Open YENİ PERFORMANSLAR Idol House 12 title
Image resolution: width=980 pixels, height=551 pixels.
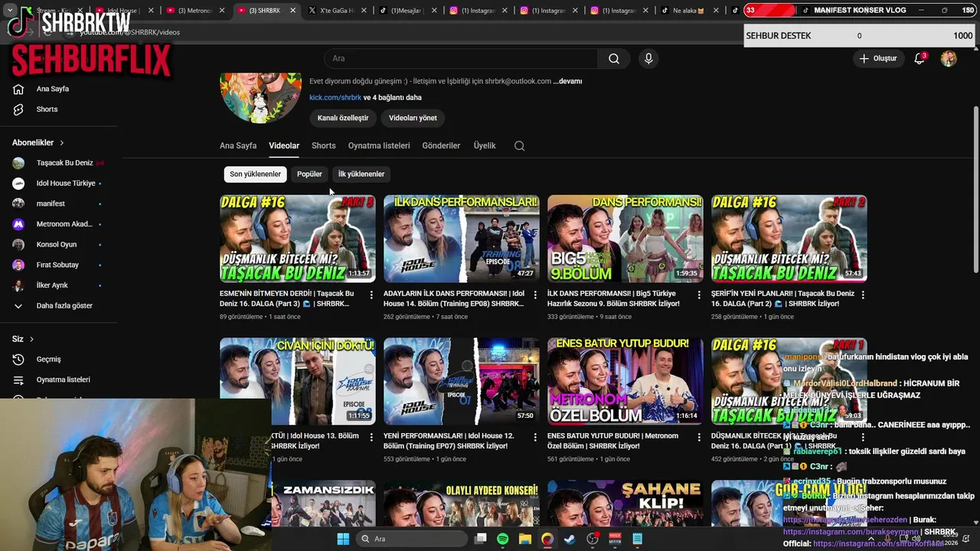click(x=449, y=441)
